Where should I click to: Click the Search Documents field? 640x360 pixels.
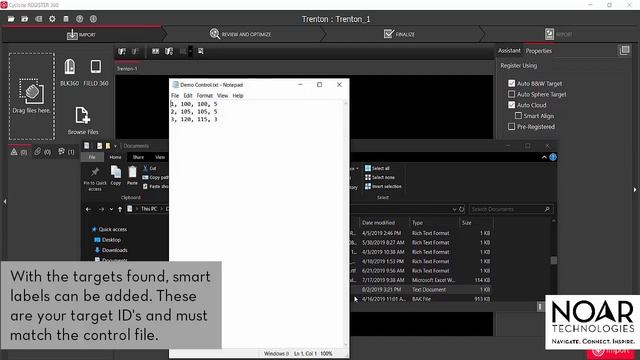point(510,209)
